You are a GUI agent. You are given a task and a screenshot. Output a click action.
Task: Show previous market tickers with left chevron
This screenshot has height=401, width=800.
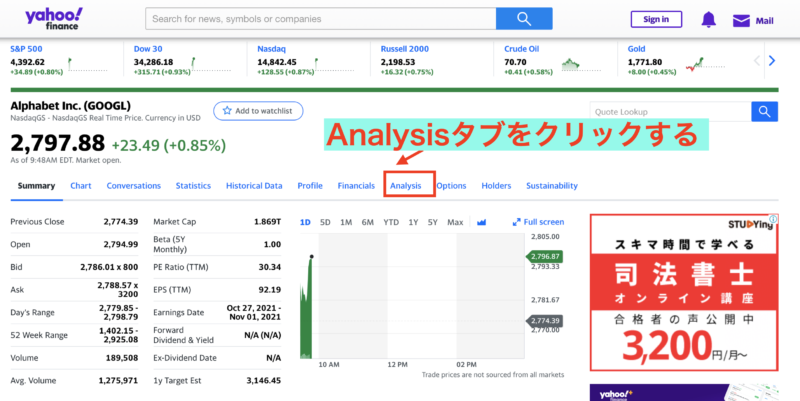[x=757, y=61]
